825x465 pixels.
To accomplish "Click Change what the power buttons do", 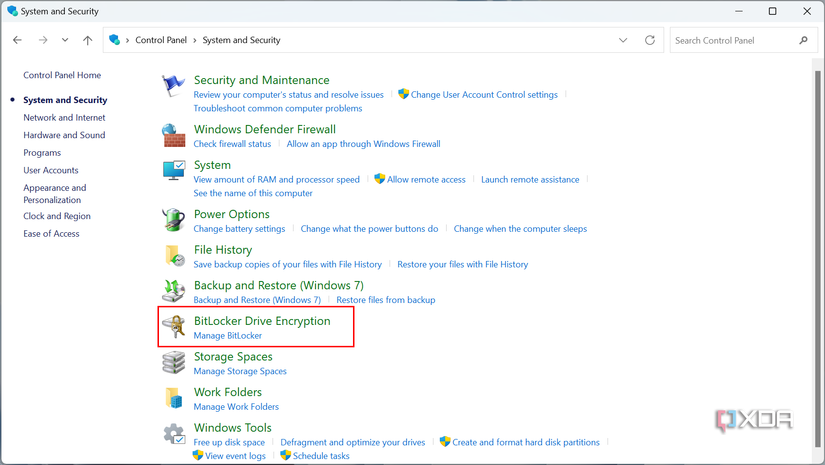I will click(x=369, y=229).
